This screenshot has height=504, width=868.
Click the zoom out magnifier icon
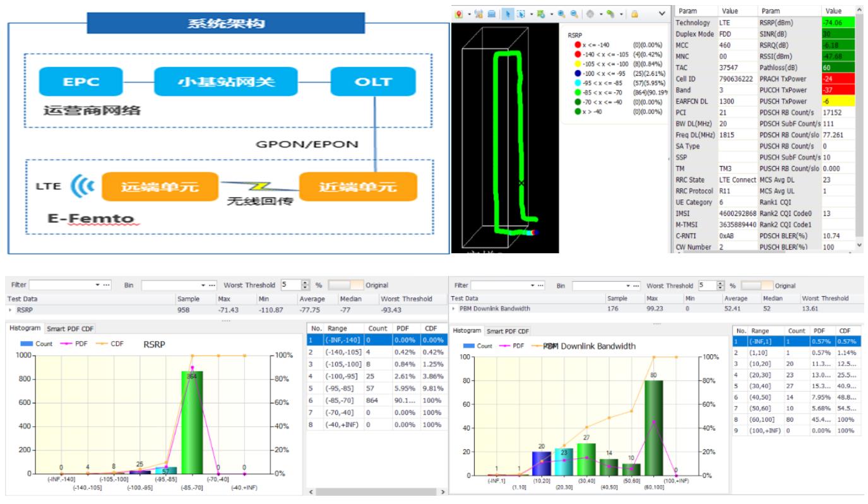[574, 13]
